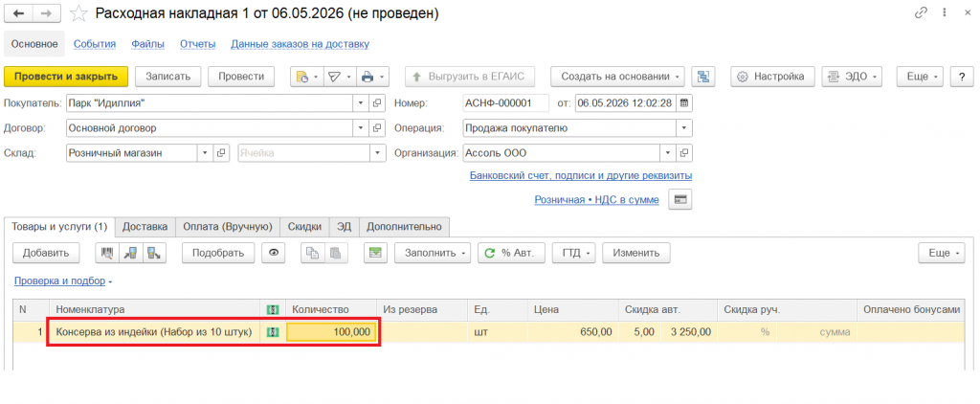Expand the Проверка и подбор menu

pos(62,281)
